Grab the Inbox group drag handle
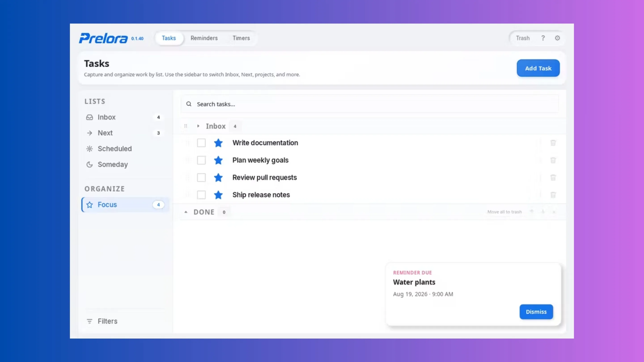 tap(186, 126)
